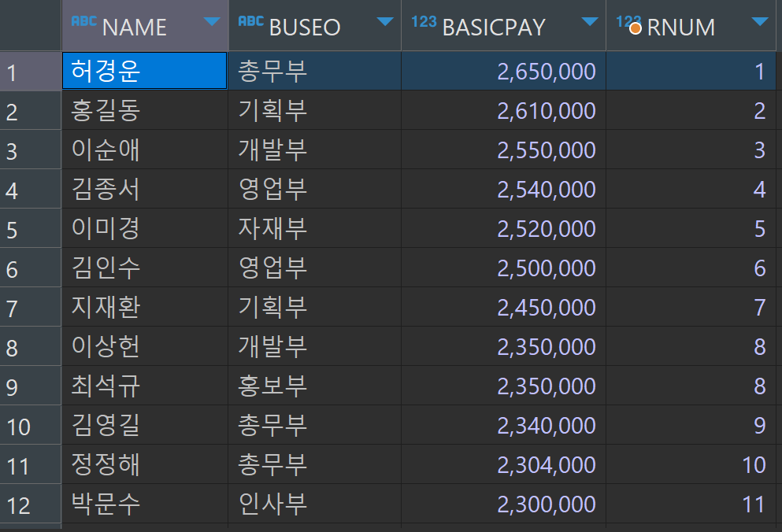The height and width of the screenshot is (532, 782).
Task: Select row number 11 header
Action: (x=31, y=465)
